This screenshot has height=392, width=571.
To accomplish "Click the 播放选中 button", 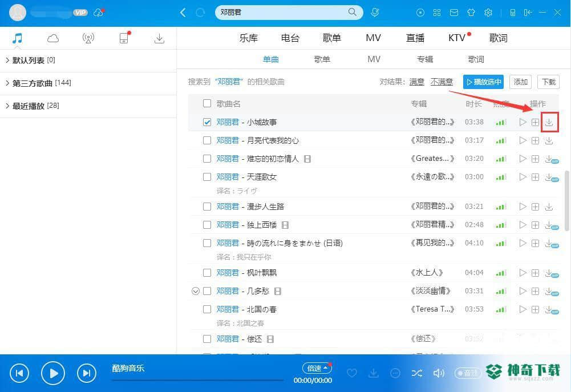I will tap(483, 82).
